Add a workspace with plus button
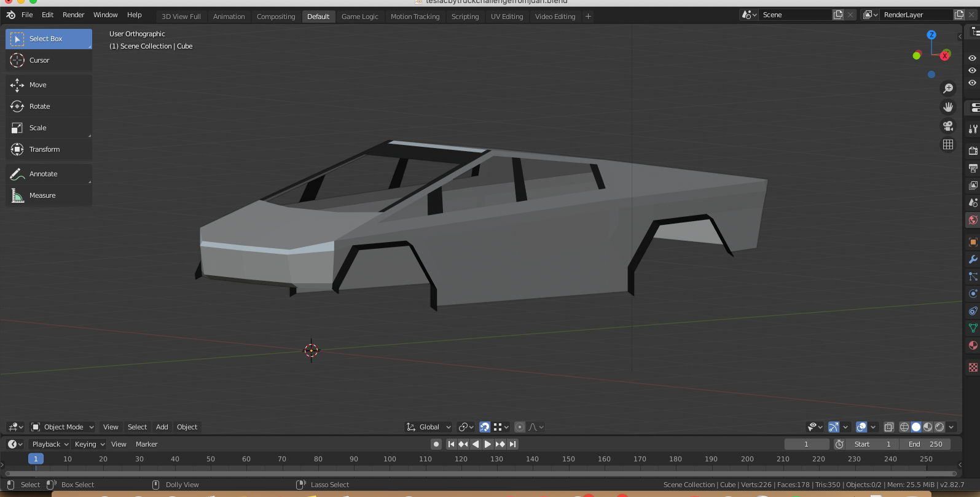Viewport: 980px width, 497px height. 588,17
